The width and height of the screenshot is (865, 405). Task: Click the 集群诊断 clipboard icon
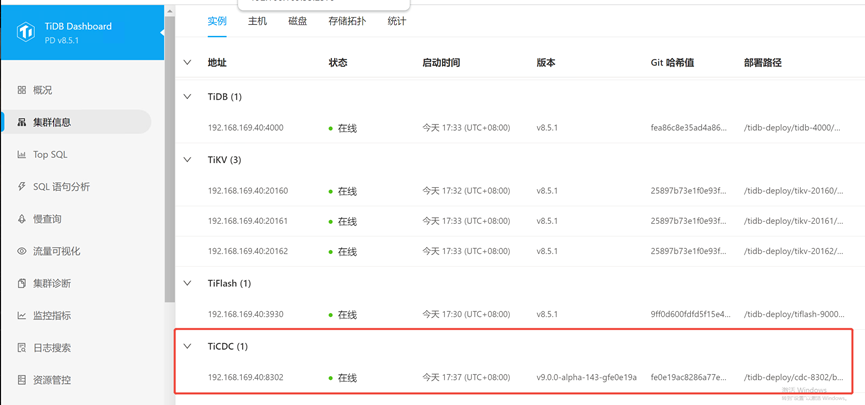pyautogui.click(x=22, y=284)
